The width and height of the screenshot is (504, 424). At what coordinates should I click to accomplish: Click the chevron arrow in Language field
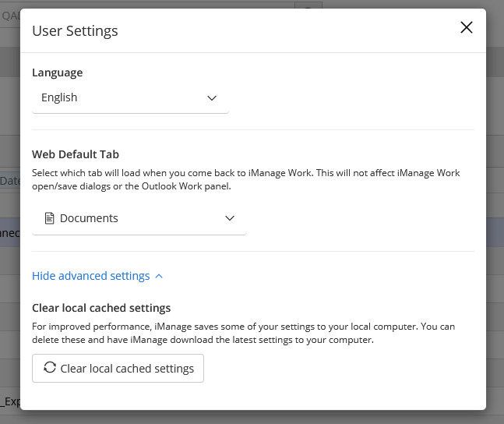[x=212, y=98]
